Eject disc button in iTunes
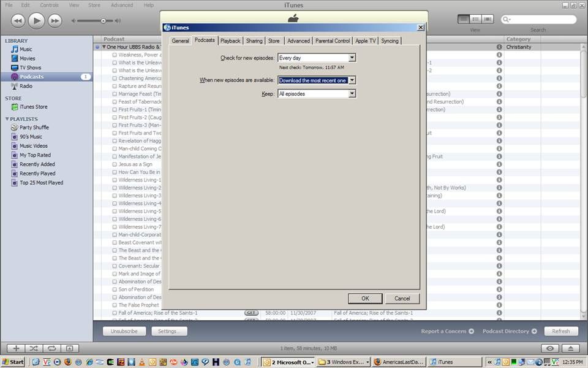This screenshot has width=588, height=368. [570, 348]
